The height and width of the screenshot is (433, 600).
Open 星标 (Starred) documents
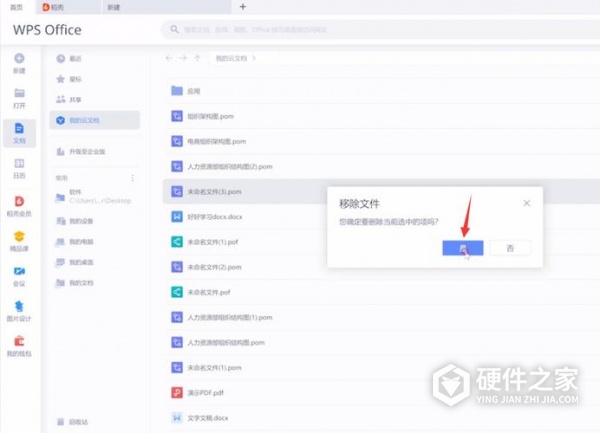[69, 79]
